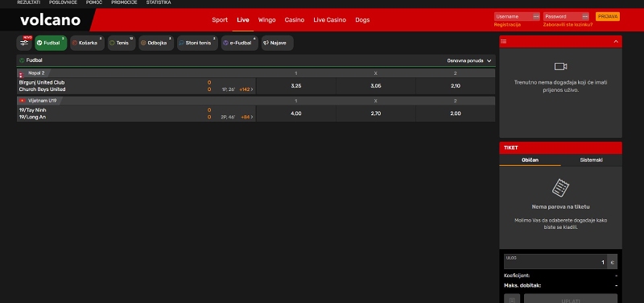Click the Volcano logo
The height and width of the screenshot is (303, 644).
coord(50,19)
